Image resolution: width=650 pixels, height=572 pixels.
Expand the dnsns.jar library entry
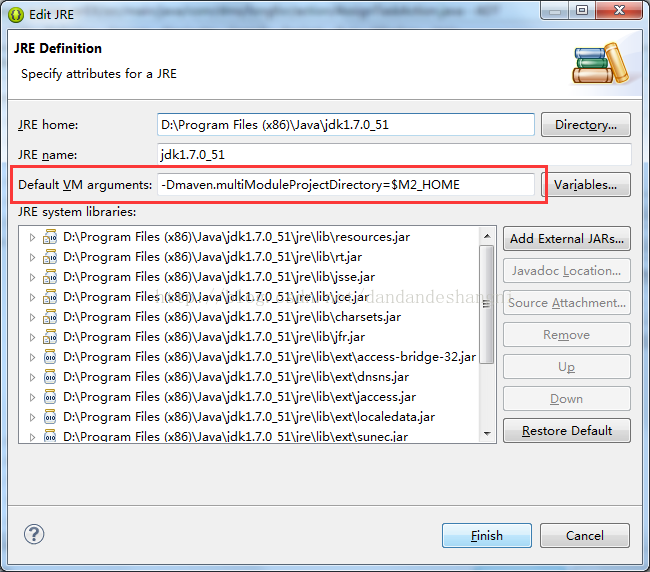pyautogui.click(x=32, y=377)
